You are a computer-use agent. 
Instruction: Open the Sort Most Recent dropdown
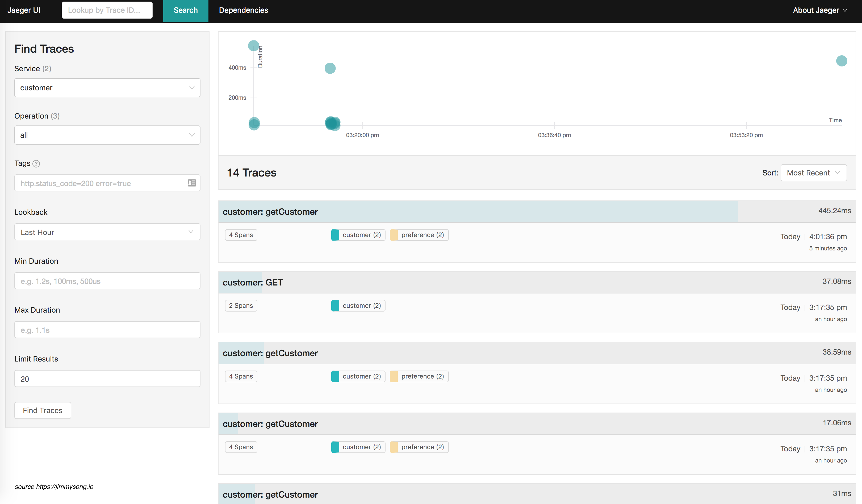[813, 172]
